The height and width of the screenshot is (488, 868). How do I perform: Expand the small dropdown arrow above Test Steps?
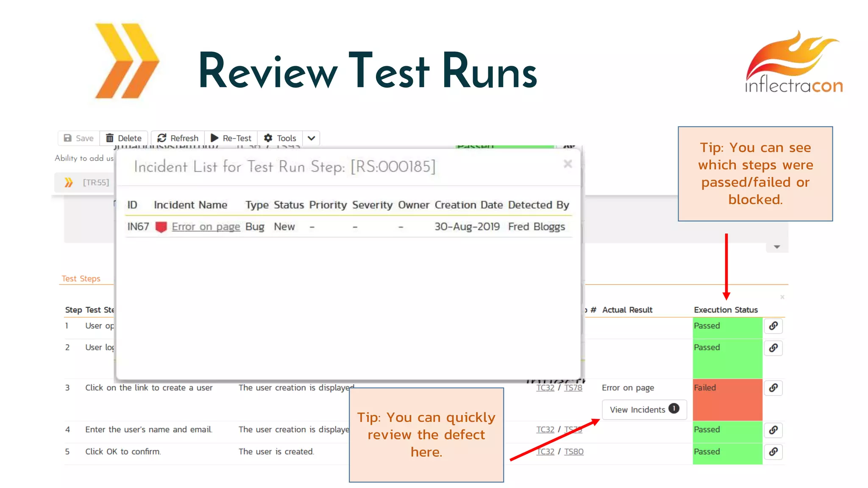pos(777,247)
